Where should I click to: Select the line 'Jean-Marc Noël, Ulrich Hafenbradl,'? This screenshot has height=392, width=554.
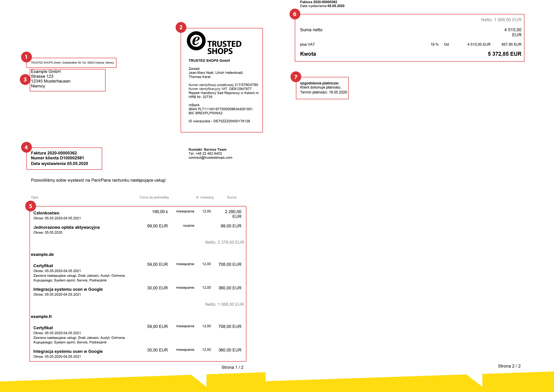(x=216, y=73)
